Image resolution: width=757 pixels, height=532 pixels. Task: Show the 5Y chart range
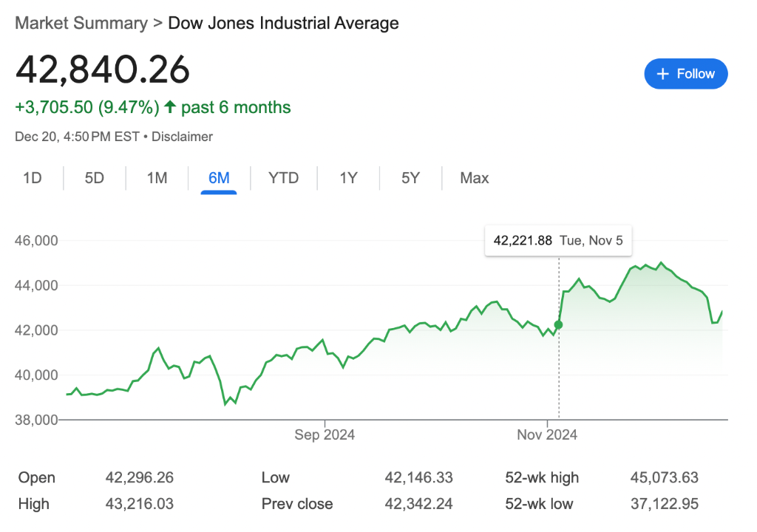pos(410,178)
